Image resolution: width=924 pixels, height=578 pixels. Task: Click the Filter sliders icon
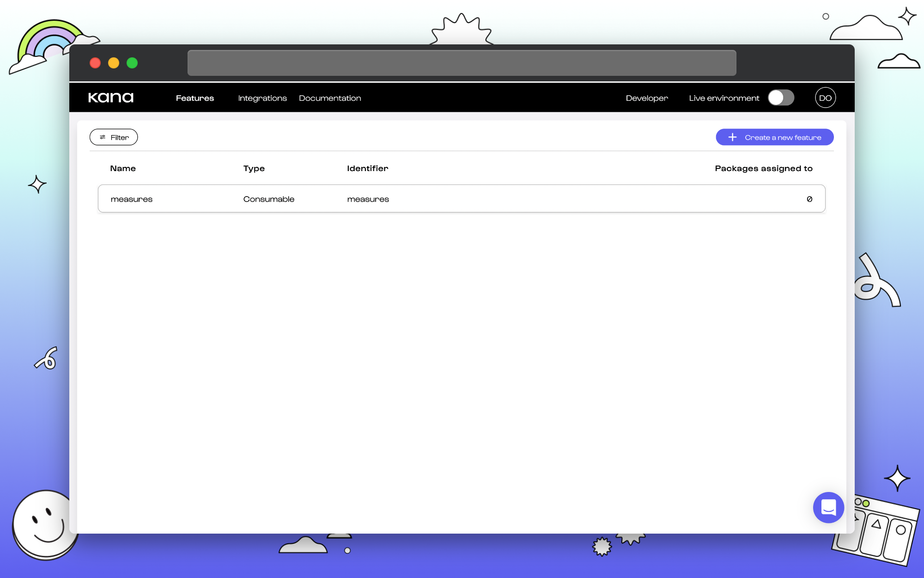point(103,137)
